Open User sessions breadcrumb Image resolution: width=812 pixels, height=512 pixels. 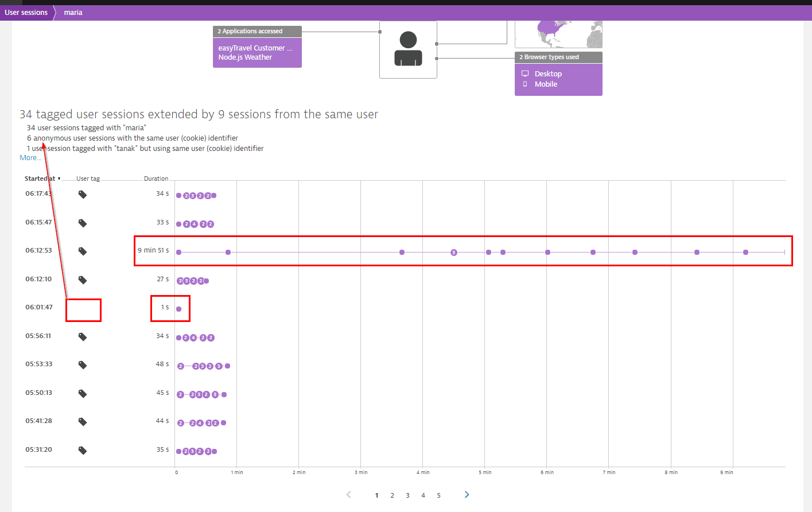pos(26,13)
